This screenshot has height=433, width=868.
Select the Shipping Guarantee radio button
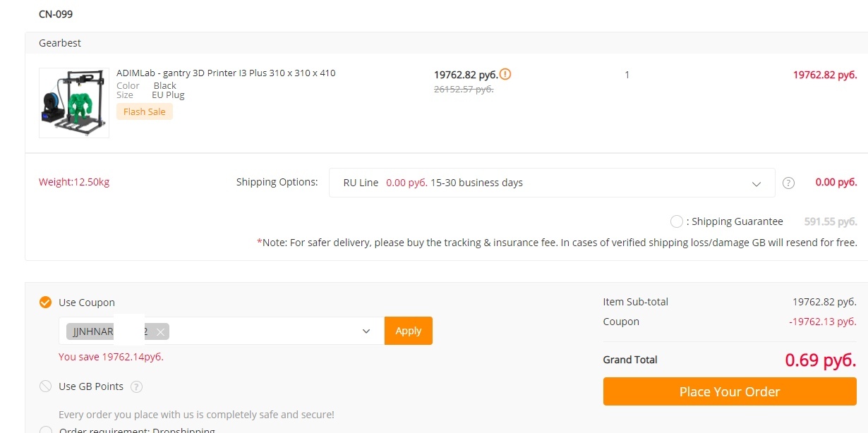pyautogui.click(x=677, y=221)
